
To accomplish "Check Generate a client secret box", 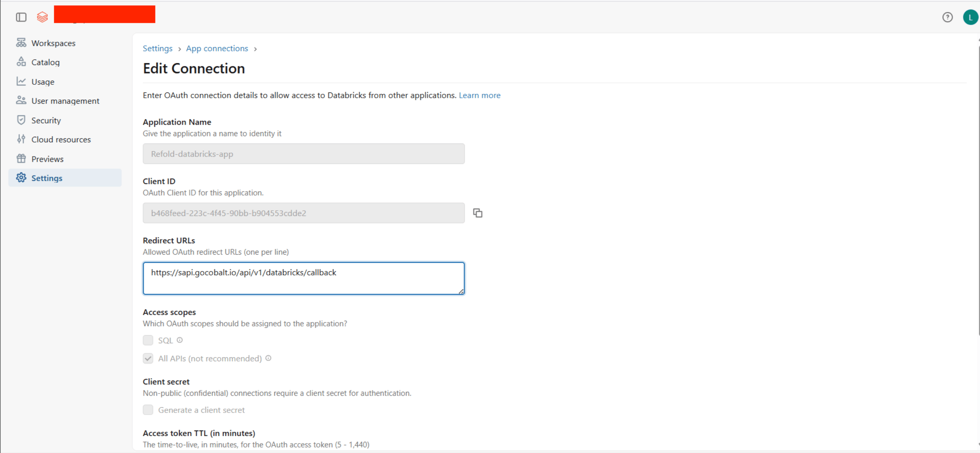I will point(148,410).
